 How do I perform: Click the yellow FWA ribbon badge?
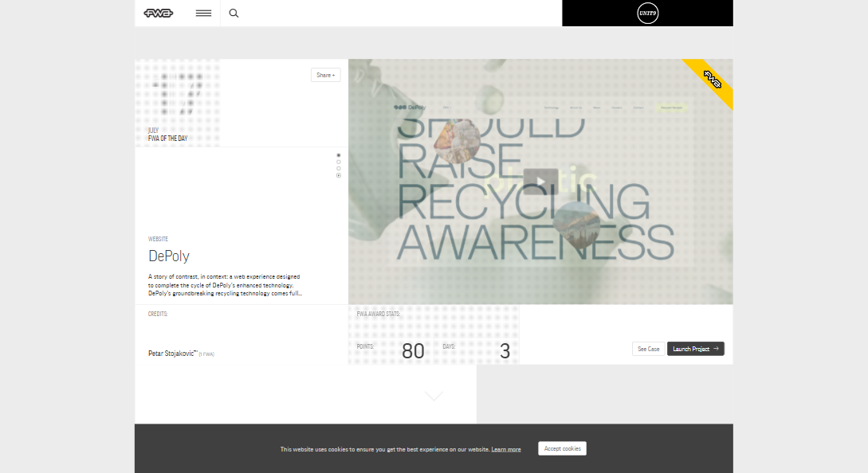click(x=712, y=79)
